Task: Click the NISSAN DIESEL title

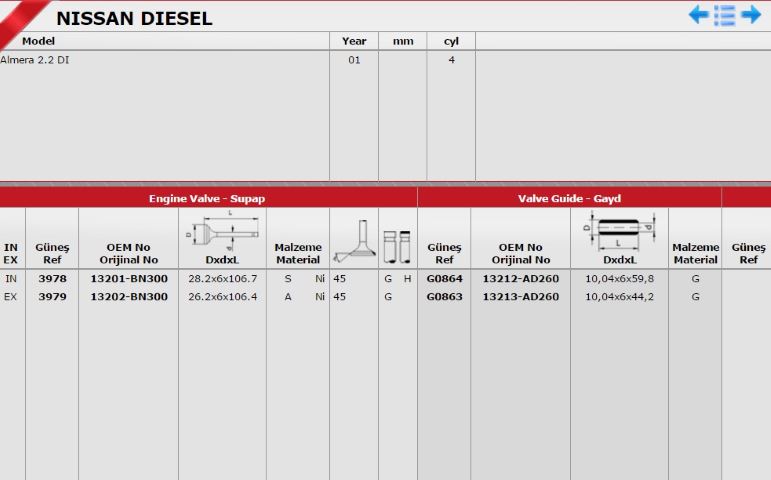Action: 134,18
